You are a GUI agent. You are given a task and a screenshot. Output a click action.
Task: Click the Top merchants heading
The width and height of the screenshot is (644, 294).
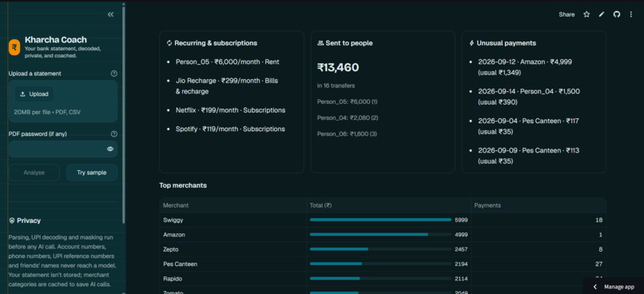click(183, 185)
